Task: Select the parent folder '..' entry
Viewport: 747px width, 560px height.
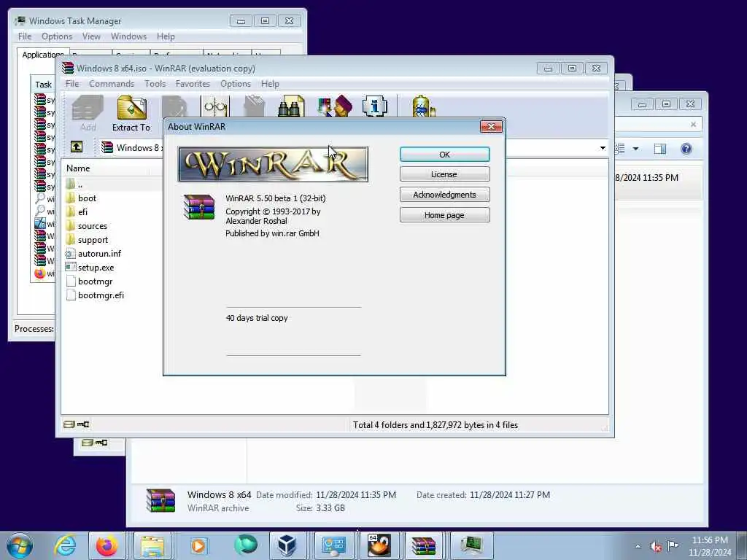Action: pos(80,184)
